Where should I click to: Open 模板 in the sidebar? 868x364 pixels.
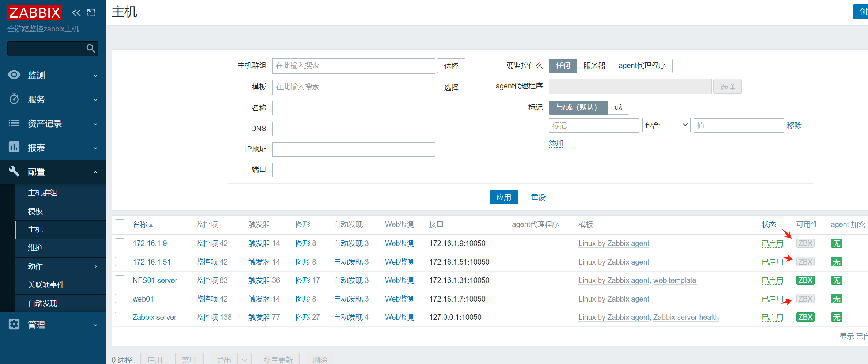pos(60,211)
